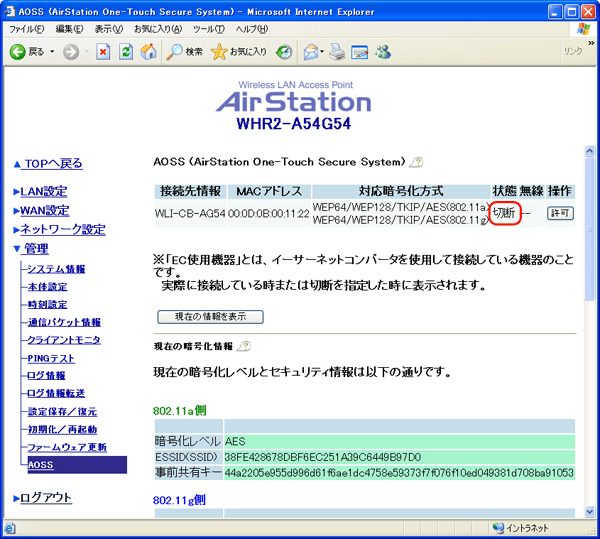Click the Messenger people toolbar icon
The width and height of the screenshot is (600, 539).
click(383, 52)
